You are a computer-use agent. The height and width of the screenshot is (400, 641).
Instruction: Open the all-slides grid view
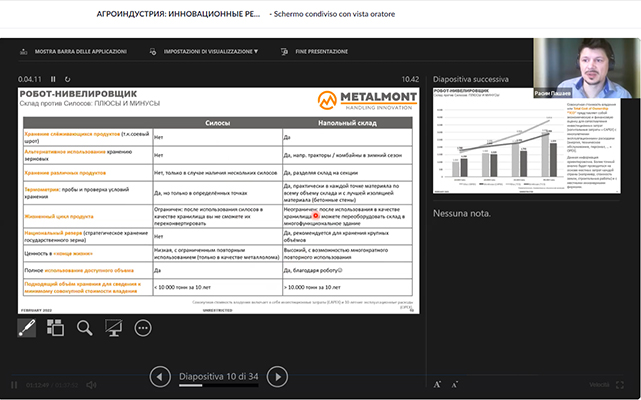point(55,327)
